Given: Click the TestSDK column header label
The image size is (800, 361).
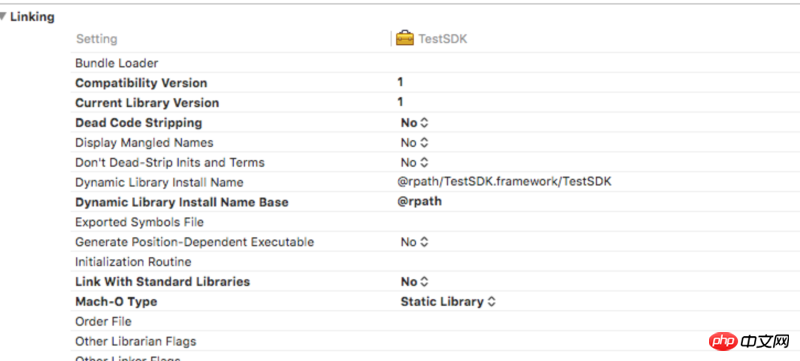Looking at the screenshot, I should click(x=443, y=39).
